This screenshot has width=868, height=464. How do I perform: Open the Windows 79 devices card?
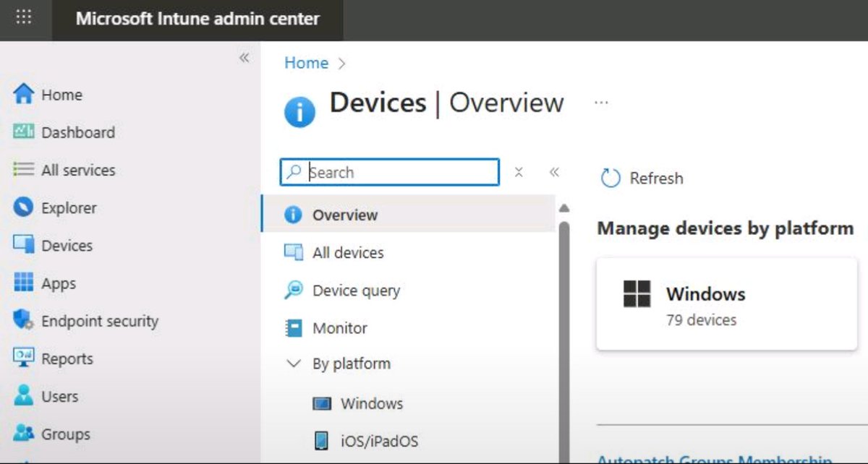[726, 304]
